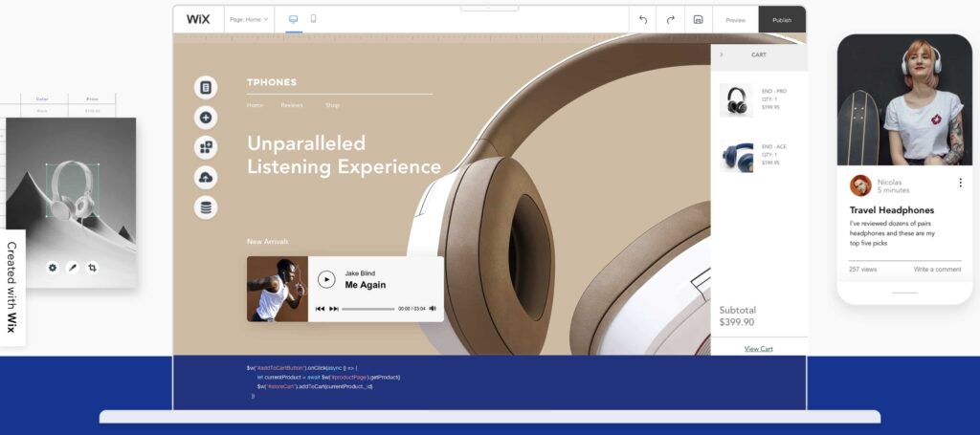Image resolution: width=980 pixels, height=435 pixels.
Task: Open the Add elements plus icon
Action: [206, 118]
